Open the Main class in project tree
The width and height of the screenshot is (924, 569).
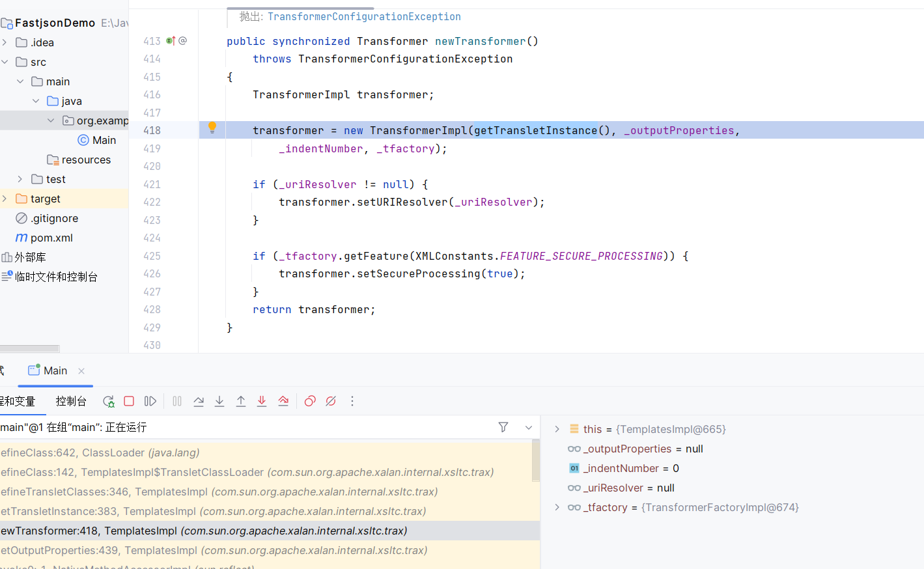tap(96, 140)
